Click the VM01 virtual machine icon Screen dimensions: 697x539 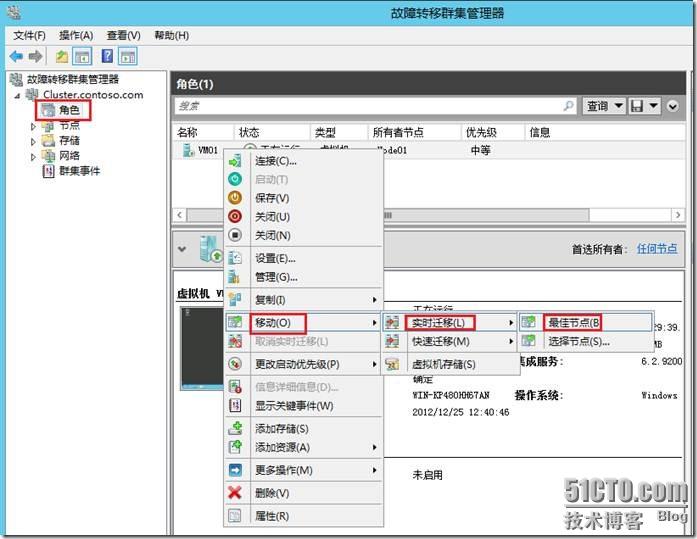tap(187, 151)
